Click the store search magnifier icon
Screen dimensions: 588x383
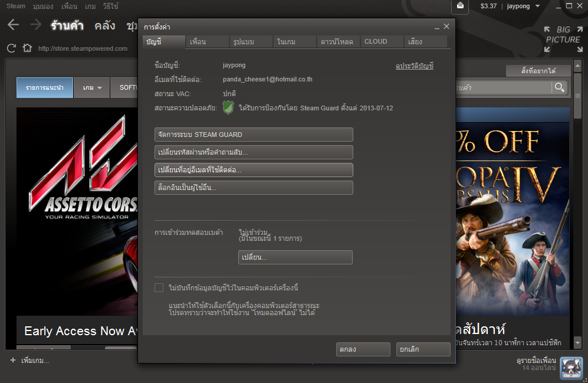560,87
